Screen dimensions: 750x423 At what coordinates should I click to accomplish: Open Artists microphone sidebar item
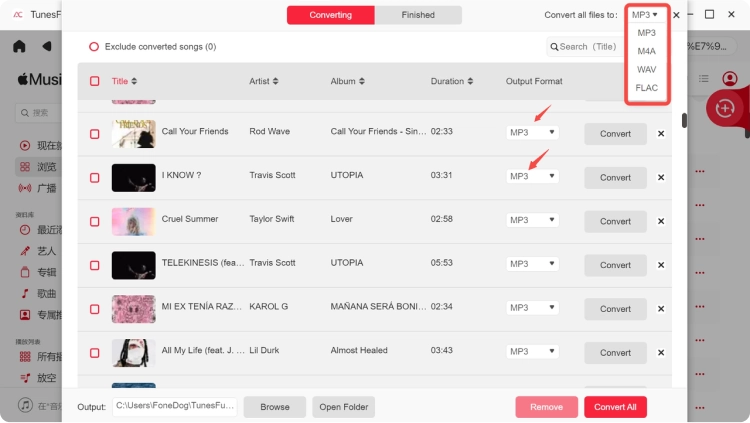38,251
